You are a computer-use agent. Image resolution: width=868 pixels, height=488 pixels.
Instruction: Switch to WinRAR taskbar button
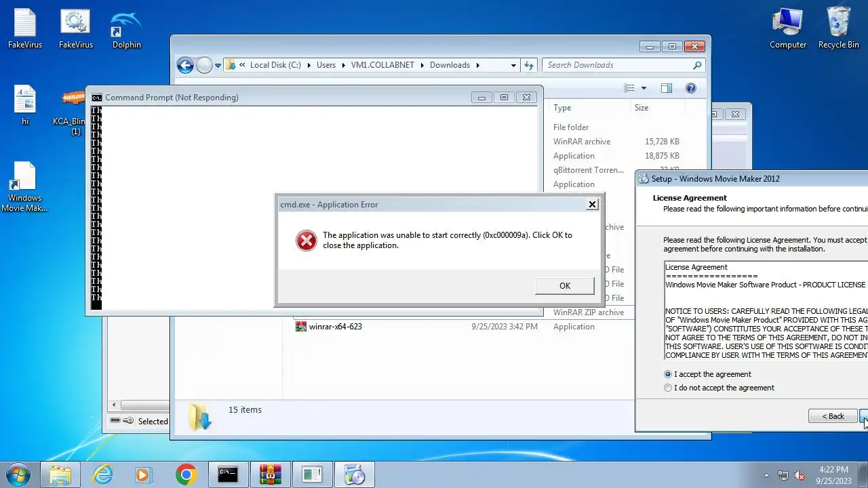270,474
